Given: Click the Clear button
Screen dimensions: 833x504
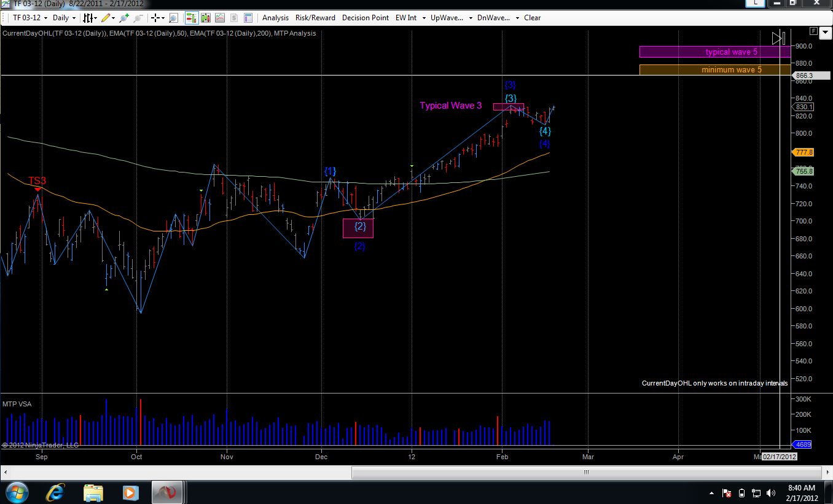Looking at the screenshot, I should pyautogui.click(x=533, y=18).
